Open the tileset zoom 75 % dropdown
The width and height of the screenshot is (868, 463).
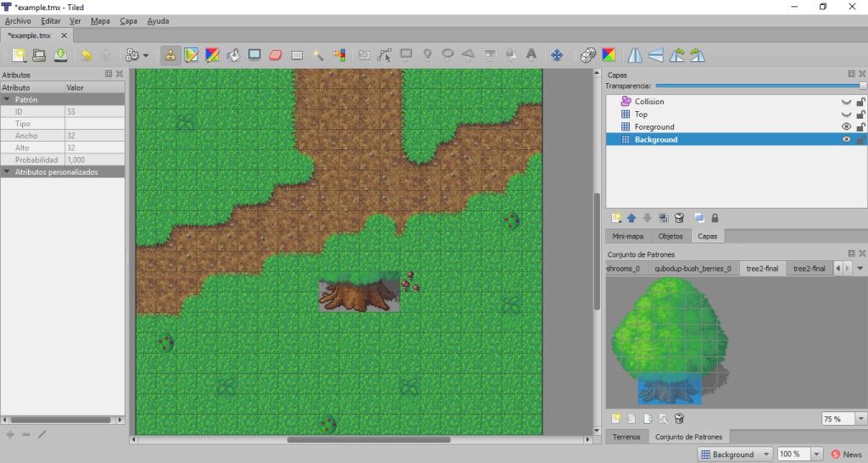[x=861, y=419]
